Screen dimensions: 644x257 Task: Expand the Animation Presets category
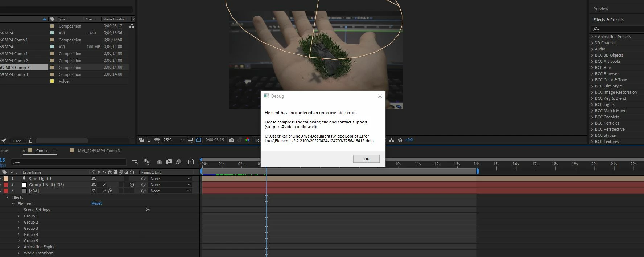tap(592, 37)
